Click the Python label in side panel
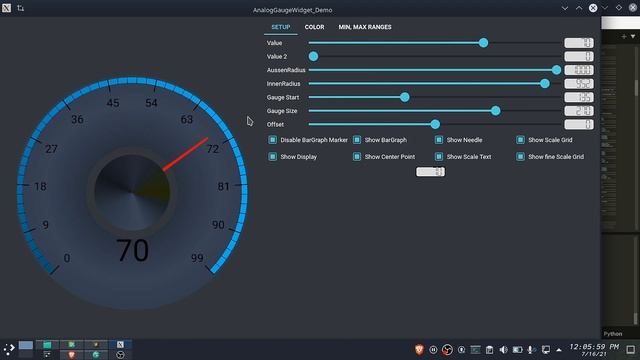This screenshot has width=640, height=360. [x=613, y=334]
